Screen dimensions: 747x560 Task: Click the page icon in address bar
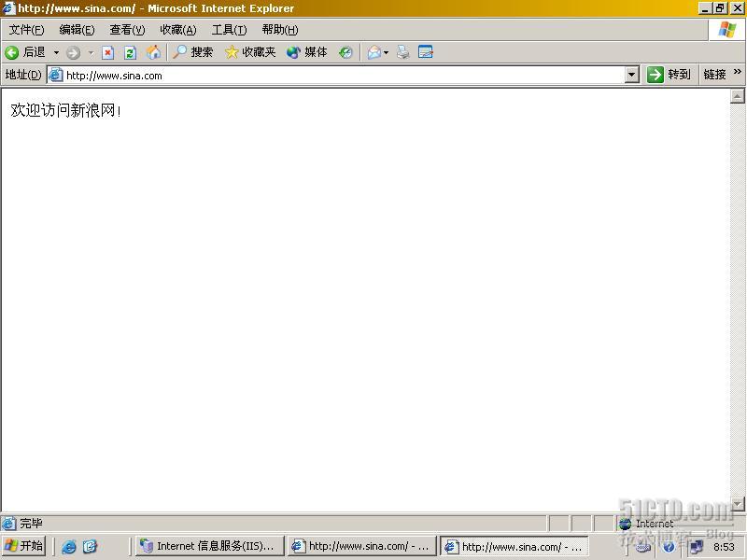pos(56,76)
